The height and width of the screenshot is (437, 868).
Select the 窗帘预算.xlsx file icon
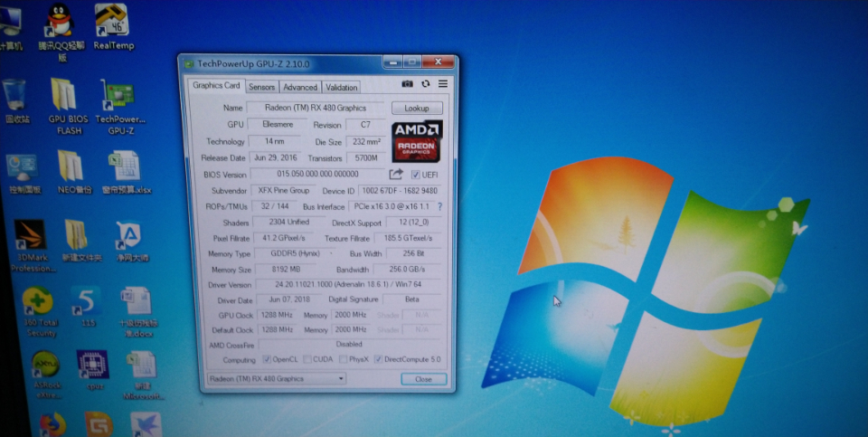(126, 172)
